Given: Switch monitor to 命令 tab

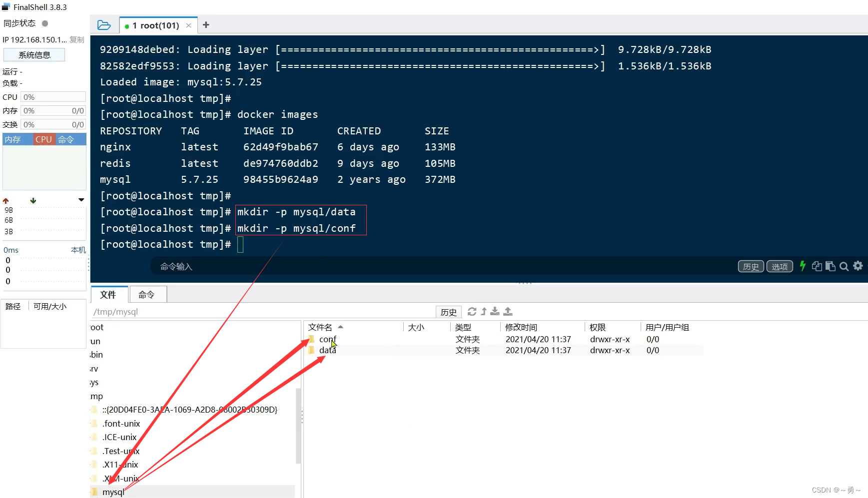Looking at the screenshot, I should [70, 139].
